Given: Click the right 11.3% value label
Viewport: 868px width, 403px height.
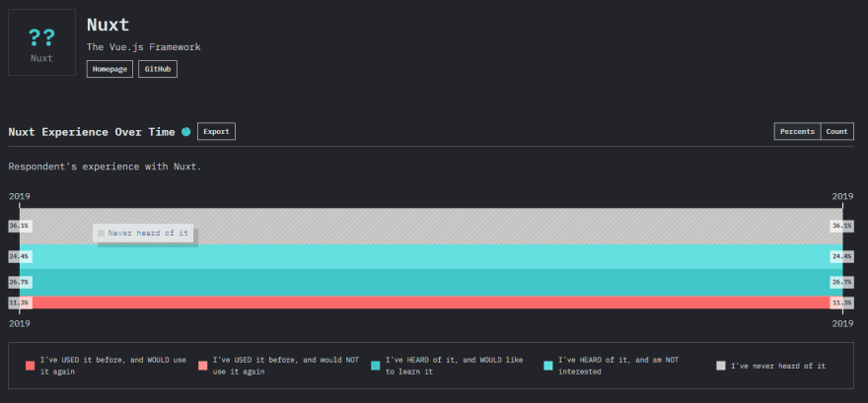Looking at the screenshot, I should (x=841, y=302).
